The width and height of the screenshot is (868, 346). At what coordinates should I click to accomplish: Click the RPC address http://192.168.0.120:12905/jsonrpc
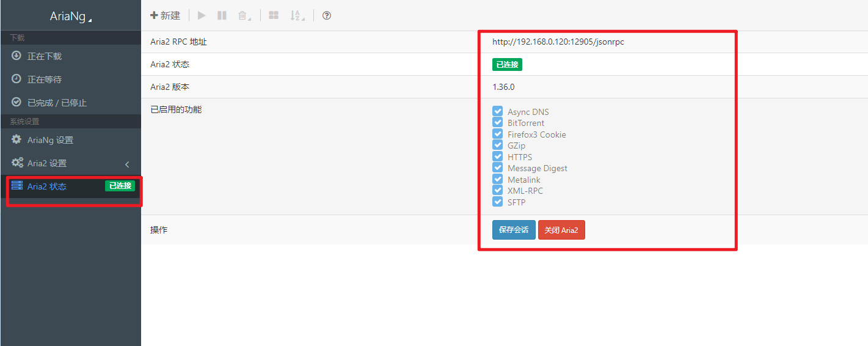coord(558,42)
